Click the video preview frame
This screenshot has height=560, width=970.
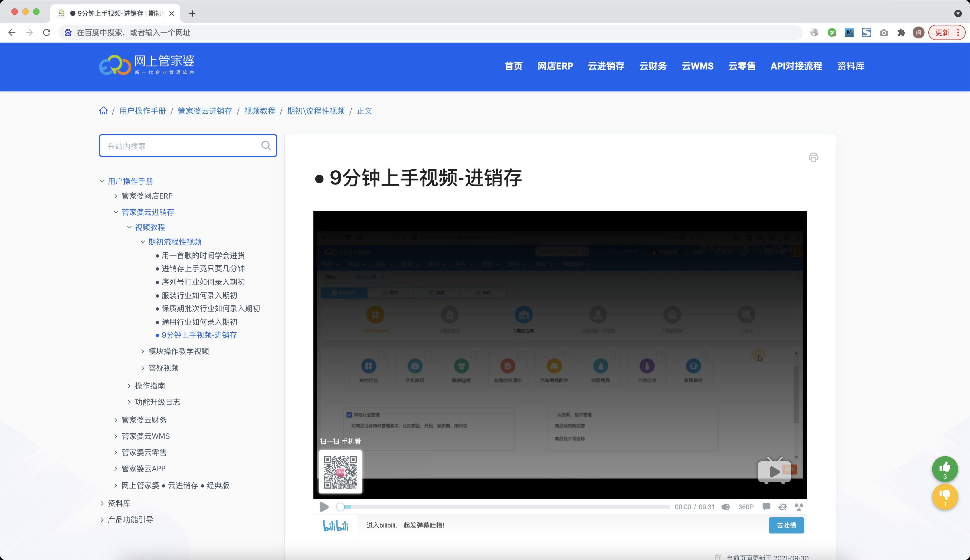[559, 355]
